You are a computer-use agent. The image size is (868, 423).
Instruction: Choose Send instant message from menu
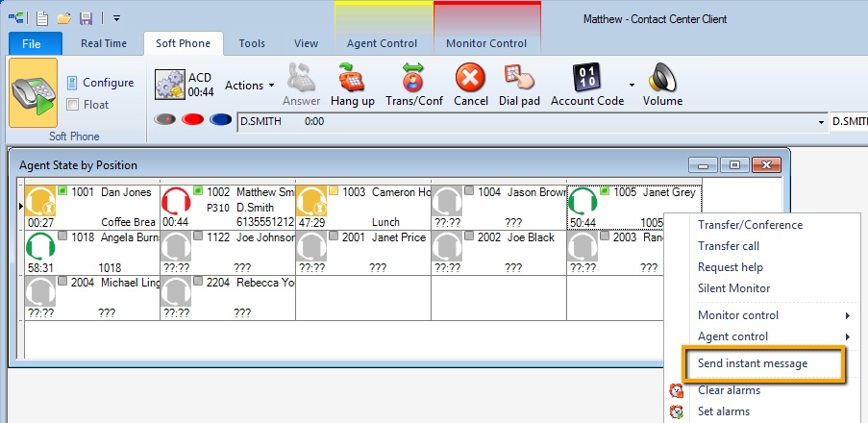pos(753,364)
